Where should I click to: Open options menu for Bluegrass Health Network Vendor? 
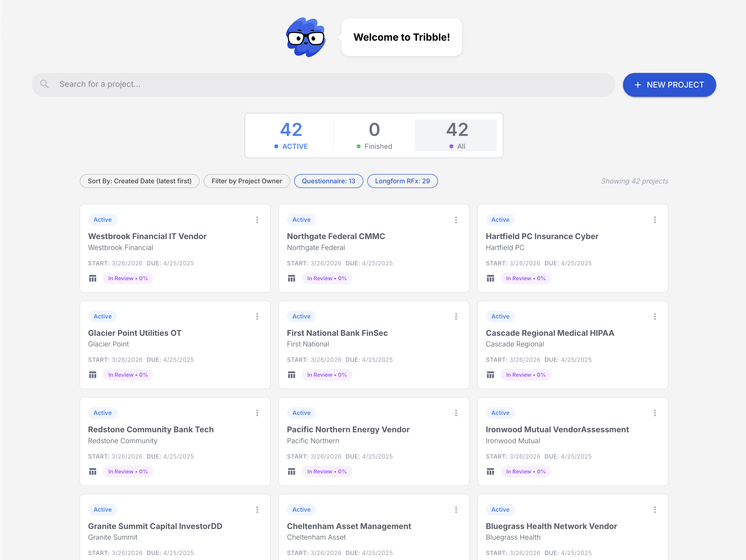coord(655,509)
